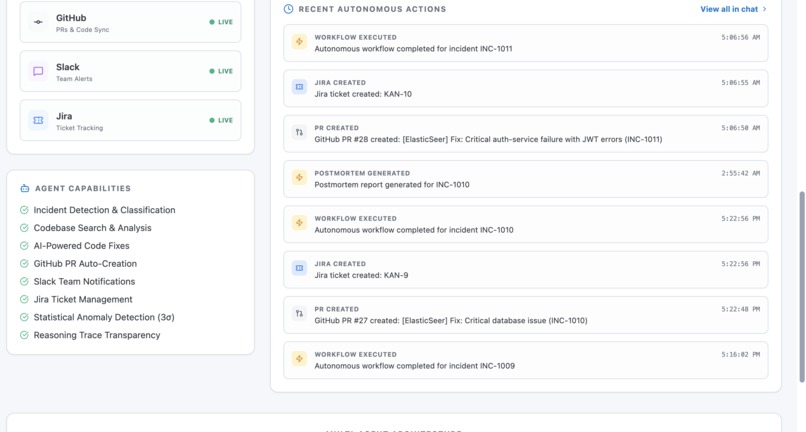Click check icon for Incident Detection & Classification
This screenshot has width=806, height=432.
pos(24,210)
